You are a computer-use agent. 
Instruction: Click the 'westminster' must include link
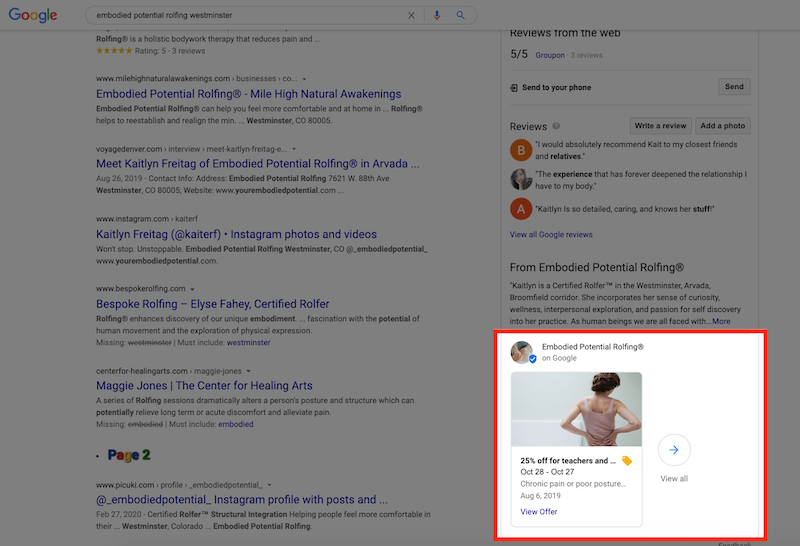(x=248, y=342)
